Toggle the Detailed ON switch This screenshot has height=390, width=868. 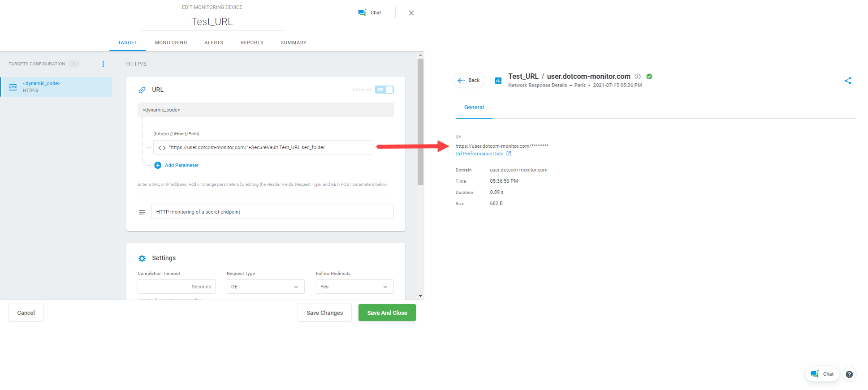pyautogui.click(x=384, y=90)
